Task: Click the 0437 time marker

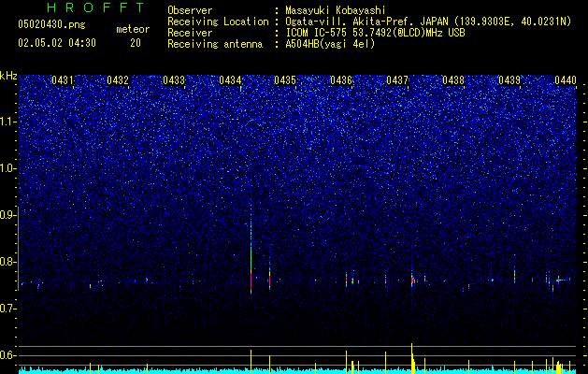Action: (x=397, y=80)
